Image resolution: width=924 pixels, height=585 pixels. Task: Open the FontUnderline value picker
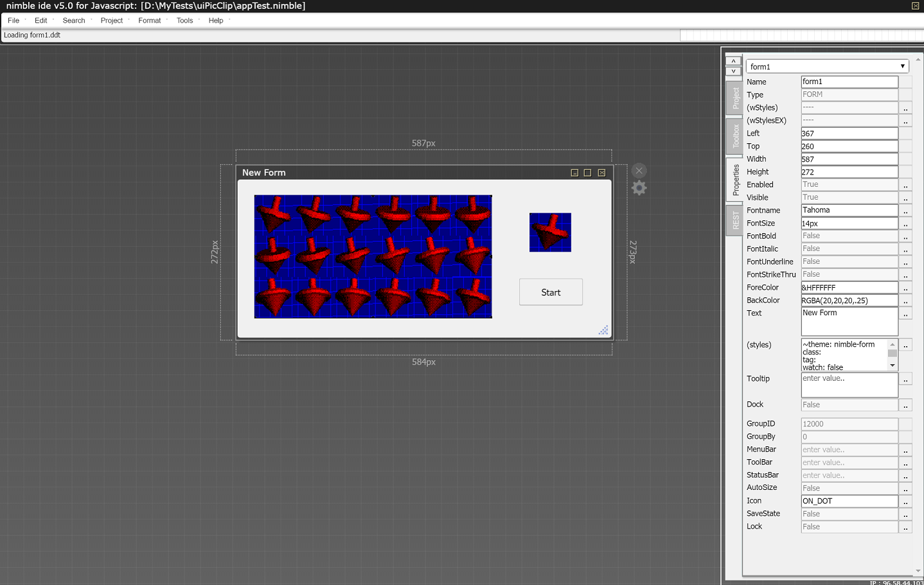point(905,262)
